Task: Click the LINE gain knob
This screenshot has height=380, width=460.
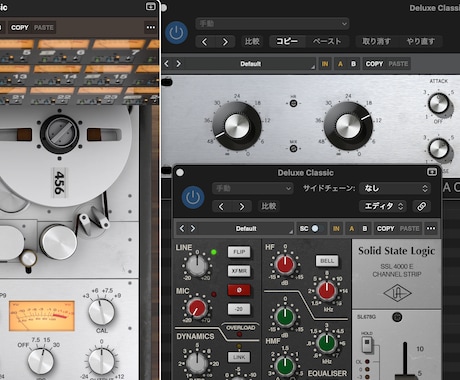Action: pyautogui.click(x=197, y=265)
